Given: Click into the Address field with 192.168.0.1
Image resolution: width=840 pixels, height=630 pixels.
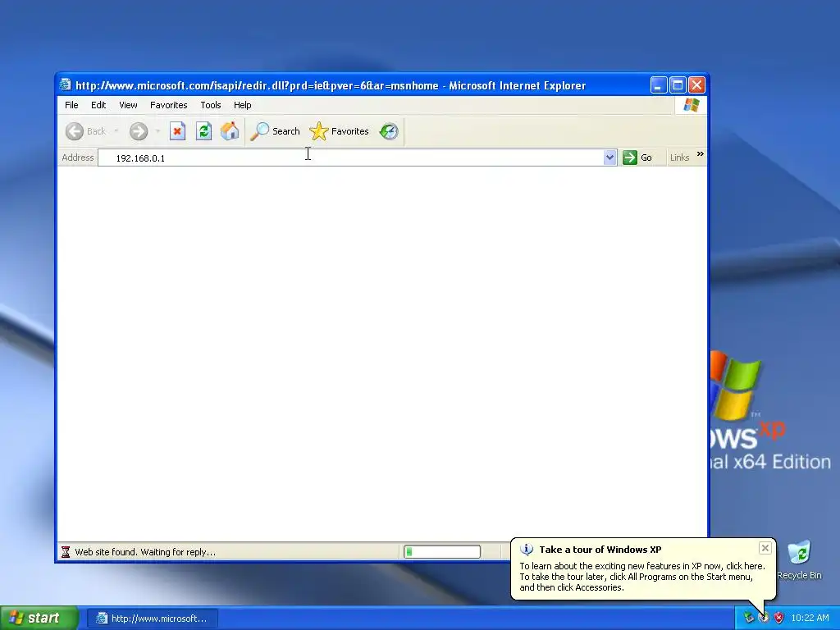Looking at the screenshot, I should pos(350,157).
